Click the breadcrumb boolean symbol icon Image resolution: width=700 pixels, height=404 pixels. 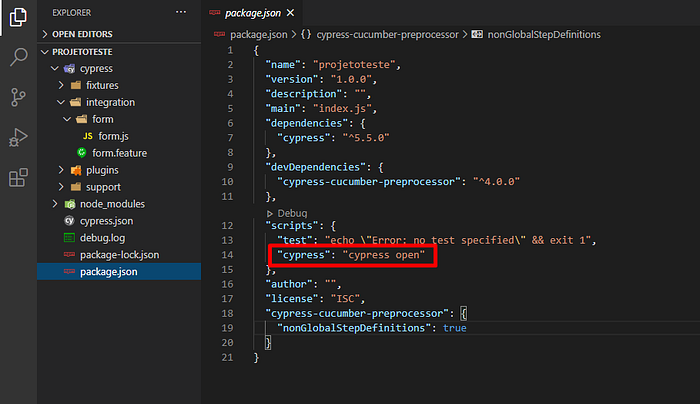point(477,34)
